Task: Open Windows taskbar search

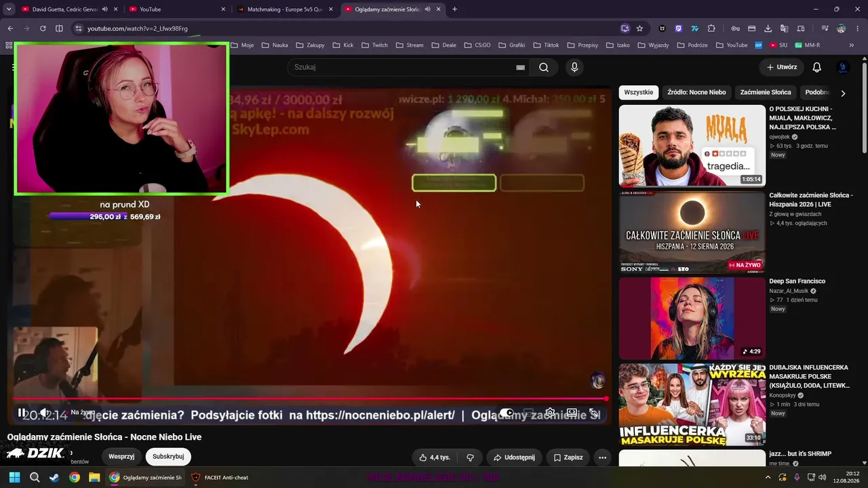Action: 35,477
